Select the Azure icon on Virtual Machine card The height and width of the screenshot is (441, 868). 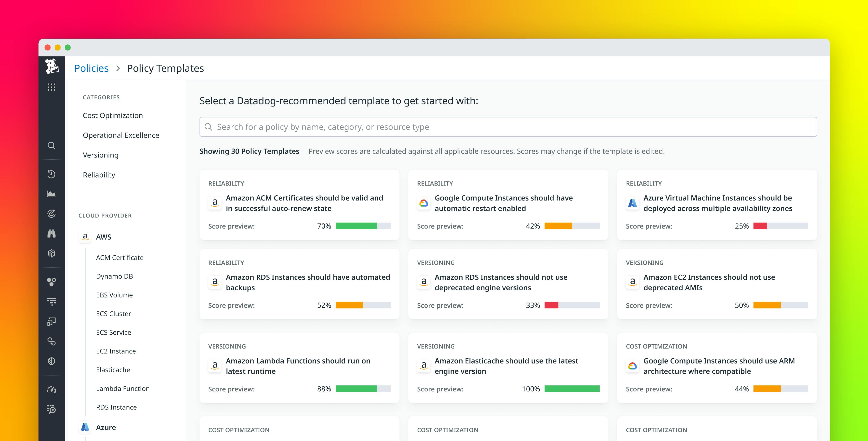(x=633, y=203)
